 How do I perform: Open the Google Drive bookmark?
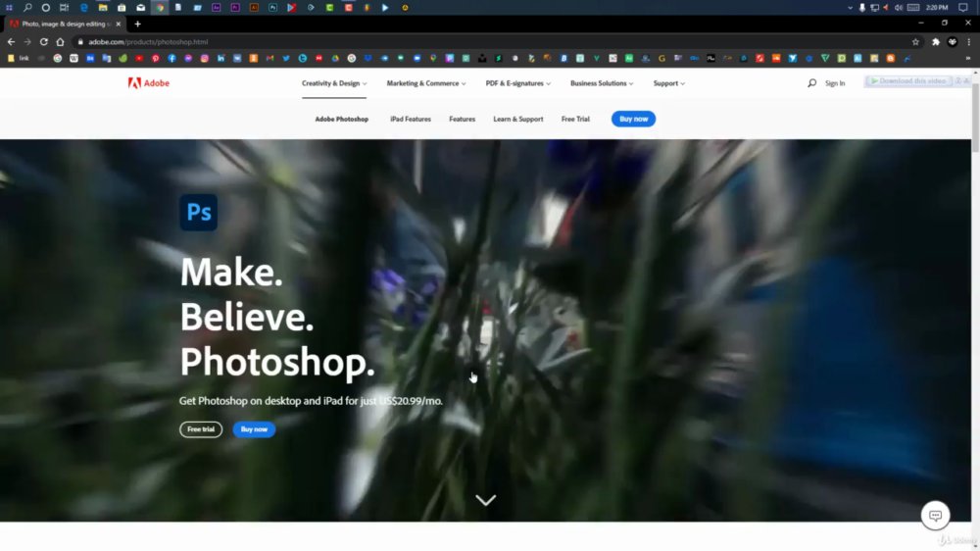click(335, 58)
